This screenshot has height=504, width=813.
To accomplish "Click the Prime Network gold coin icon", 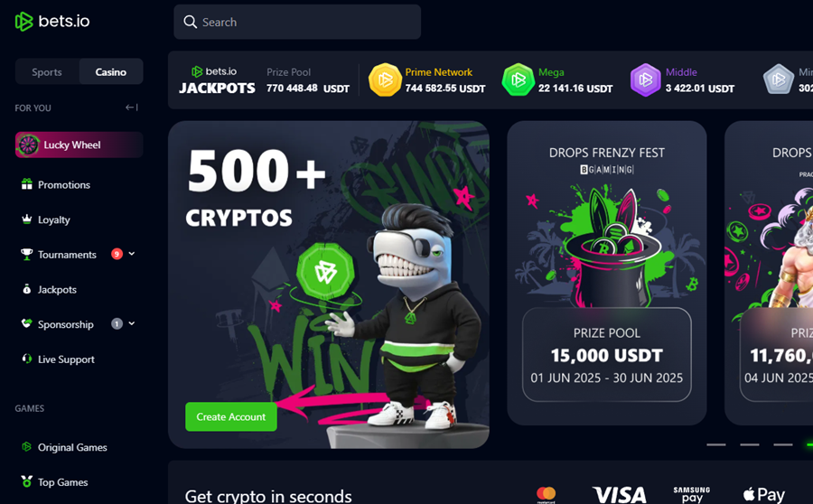I will (x=385, y=79).
